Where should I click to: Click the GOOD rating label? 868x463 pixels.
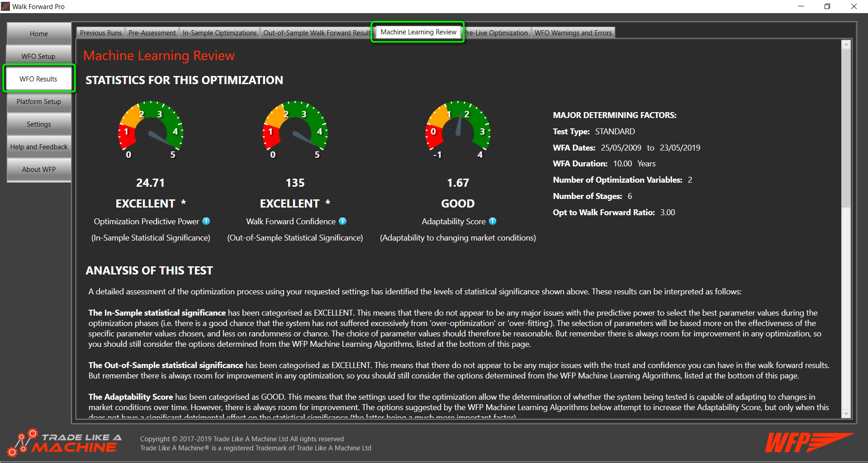coord(458,203)
